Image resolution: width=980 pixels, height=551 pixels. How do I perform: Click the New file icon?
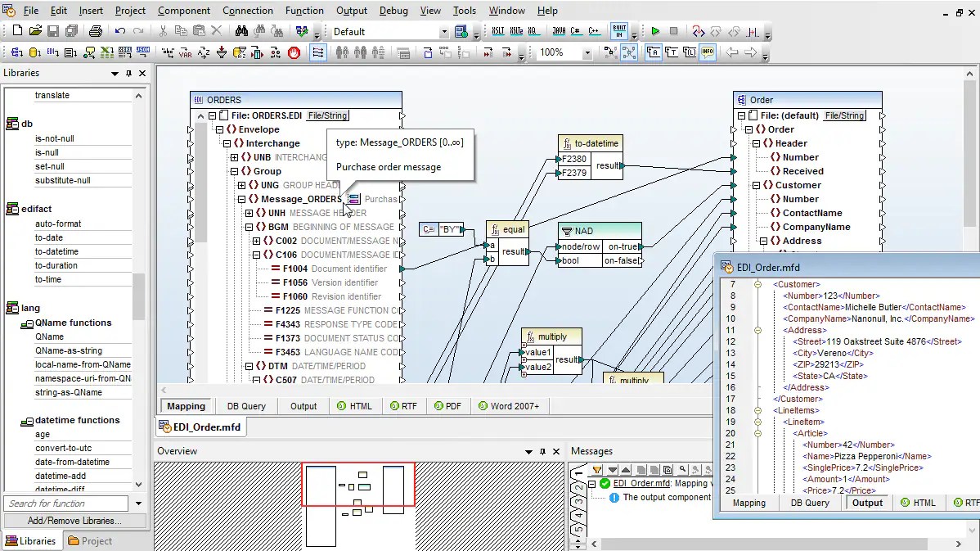[17, 30]
